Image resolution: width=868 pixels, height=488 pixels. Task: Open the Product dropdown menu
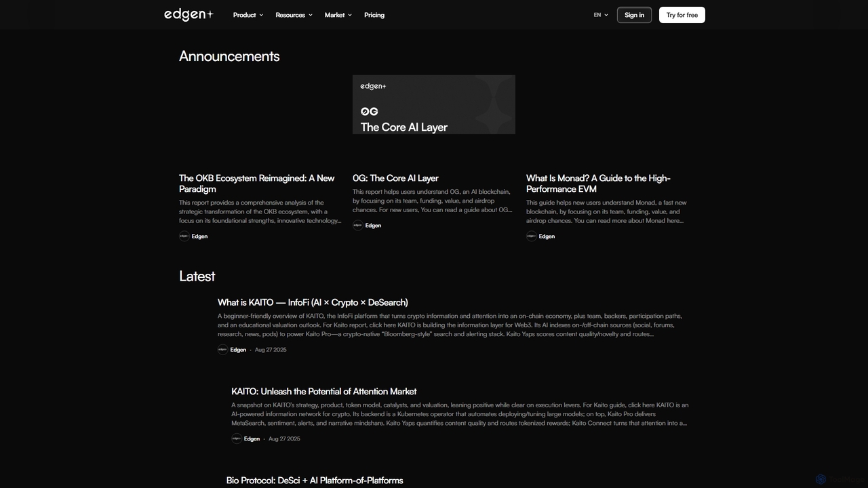248,15
